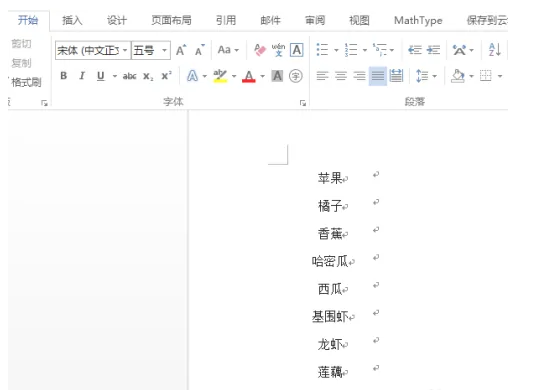Click the 哈密瓜 text line in document

330,261
